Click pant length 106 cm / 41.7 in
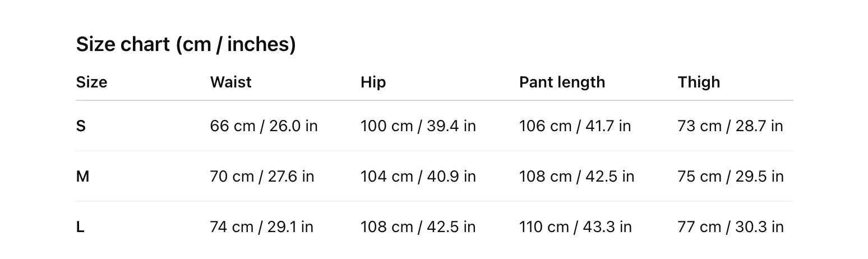This screenshot has height=259, width=868. pyautogui.click(x=575, y=126)
